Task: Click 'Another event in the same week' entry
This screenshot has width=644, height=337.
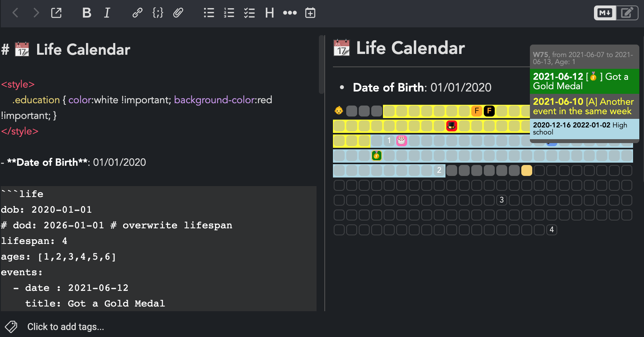Action: [584, 106]
